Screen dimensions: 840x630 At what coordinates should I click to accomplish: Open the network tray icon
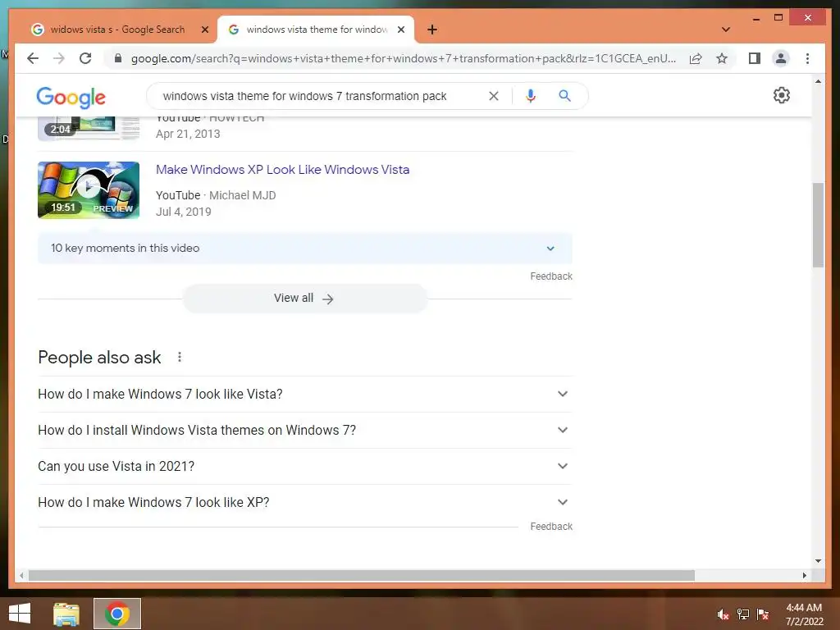[743, 614]
